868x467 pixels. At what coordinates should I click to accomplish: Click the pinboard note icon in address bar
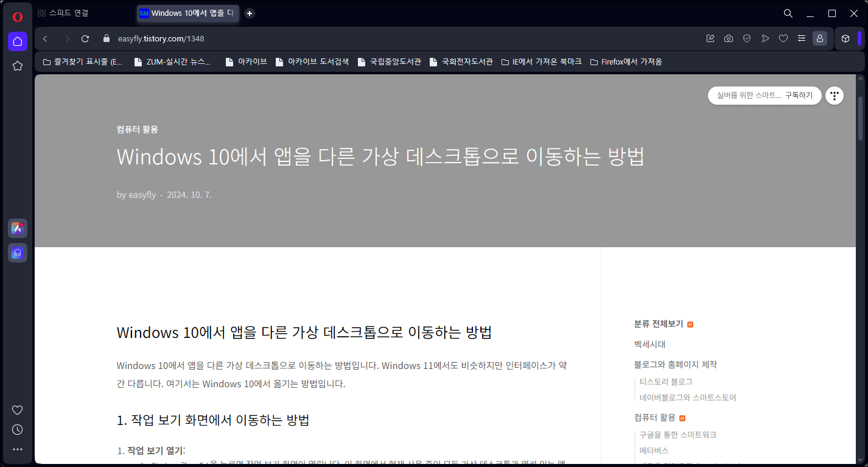pyautogui.click(x=710, y=38)
